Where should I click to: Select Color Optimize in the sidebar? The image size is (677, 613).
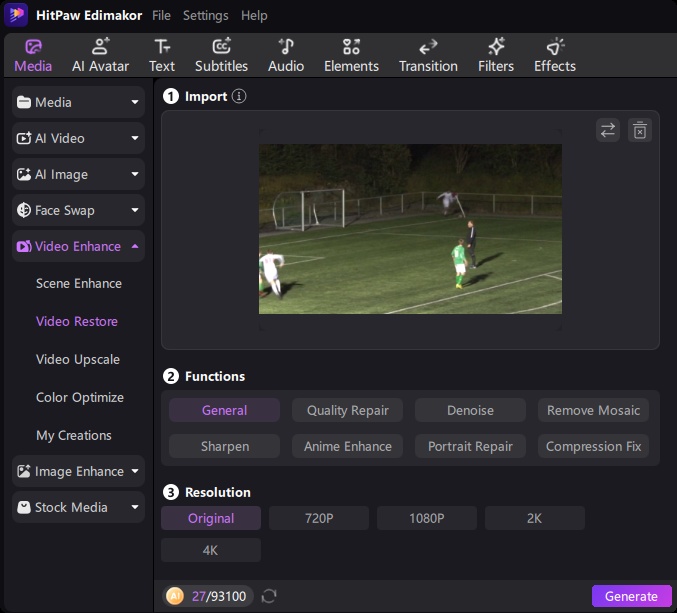80,398
